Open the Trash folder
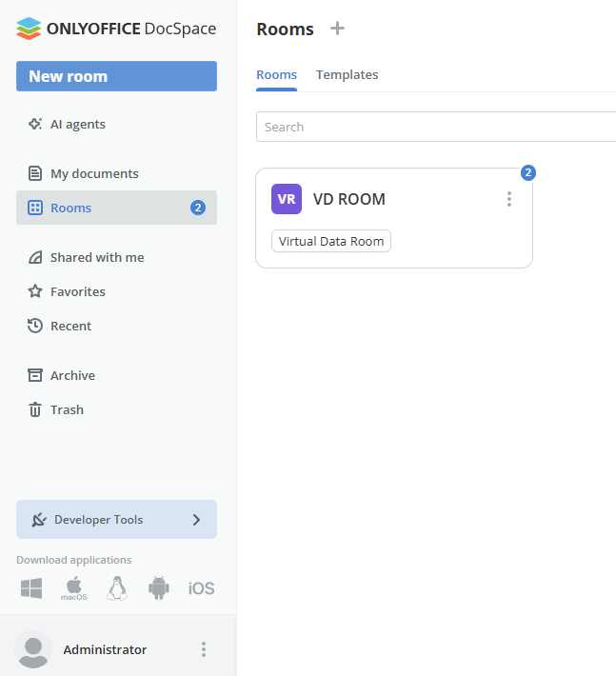 click(67, 409)
